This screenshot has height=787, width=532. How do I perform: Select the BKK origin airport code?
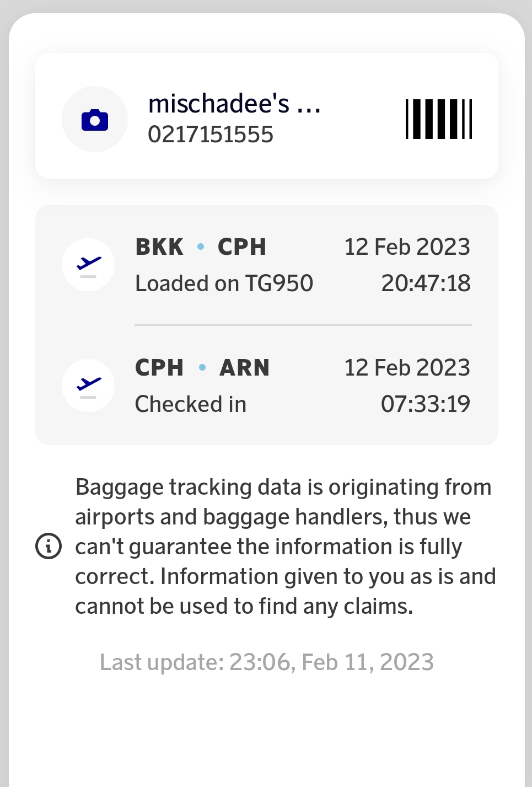[x=159, y=247]
